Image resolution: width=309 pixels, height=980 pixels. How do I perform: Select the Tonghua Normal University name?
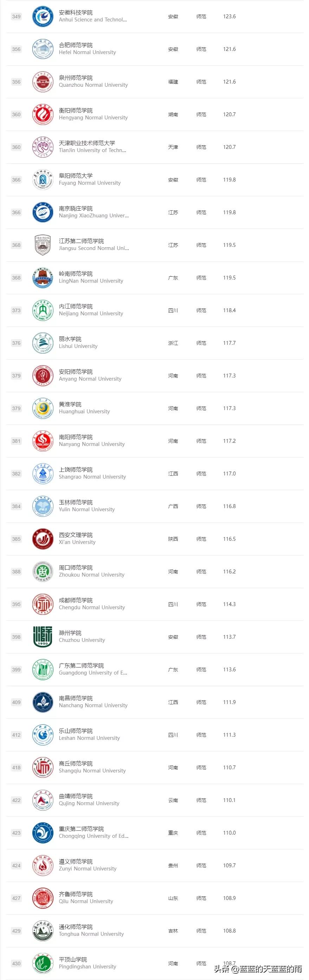pyautogui.click(x=91, y=934)
